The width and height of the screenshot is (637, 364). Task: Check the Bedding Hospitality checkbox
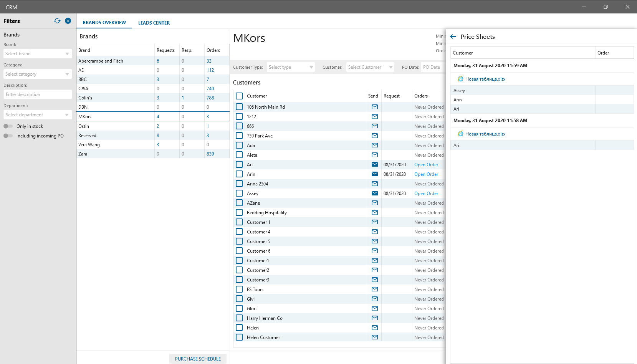[x=239, y=212]
